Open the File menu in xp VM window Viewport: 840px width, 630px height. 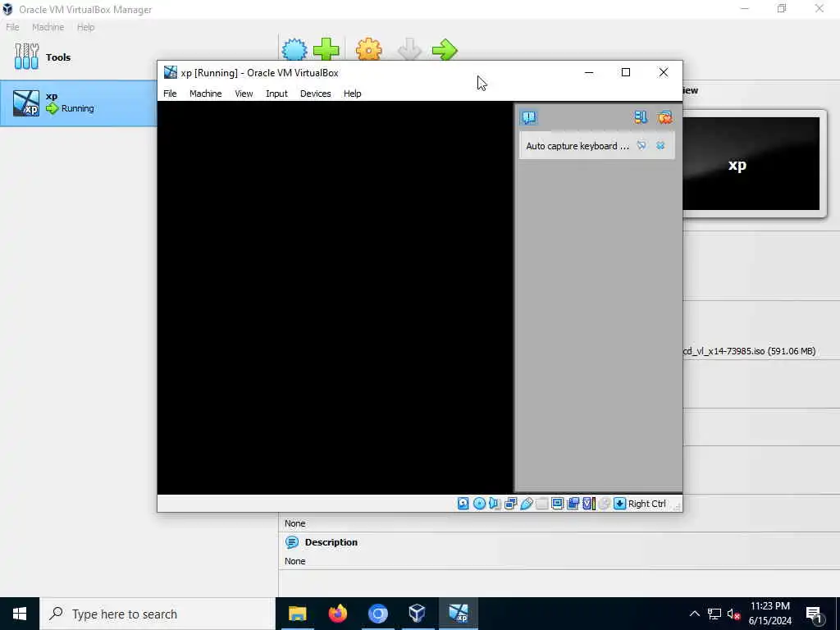coord(170,94)
